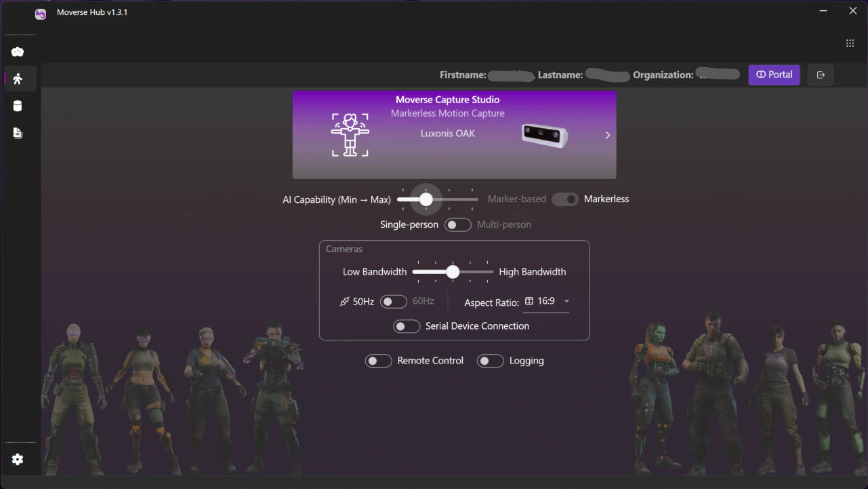Click the Multi-person label
The image size is (868, 489).
coord(504,224)
